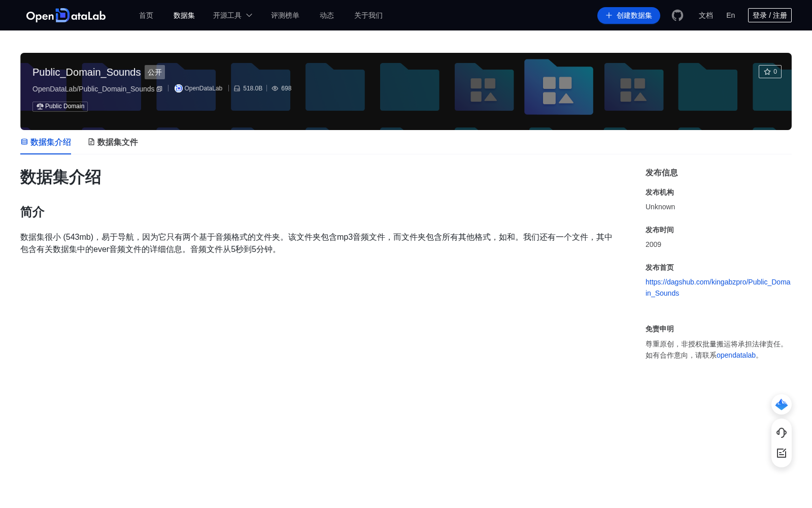The width and height of the screenshot is (812, 508).
Task: Open the OpenDataLab logo home link
Action: [66, 15]
